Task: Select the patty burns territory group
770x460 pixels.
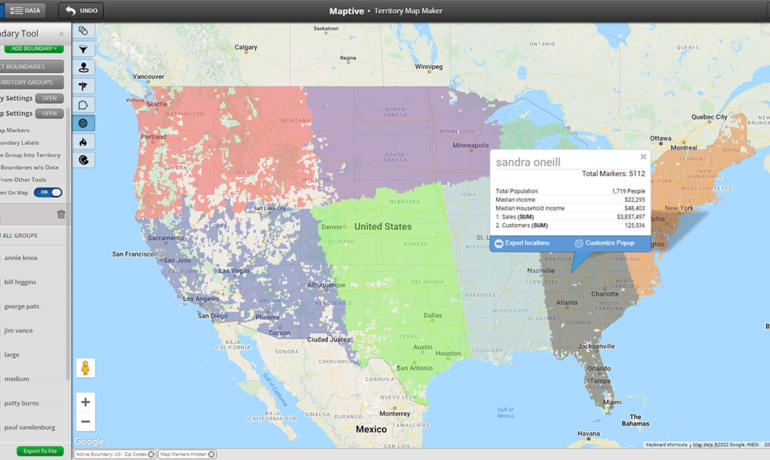Action: [x=22, y=403]
